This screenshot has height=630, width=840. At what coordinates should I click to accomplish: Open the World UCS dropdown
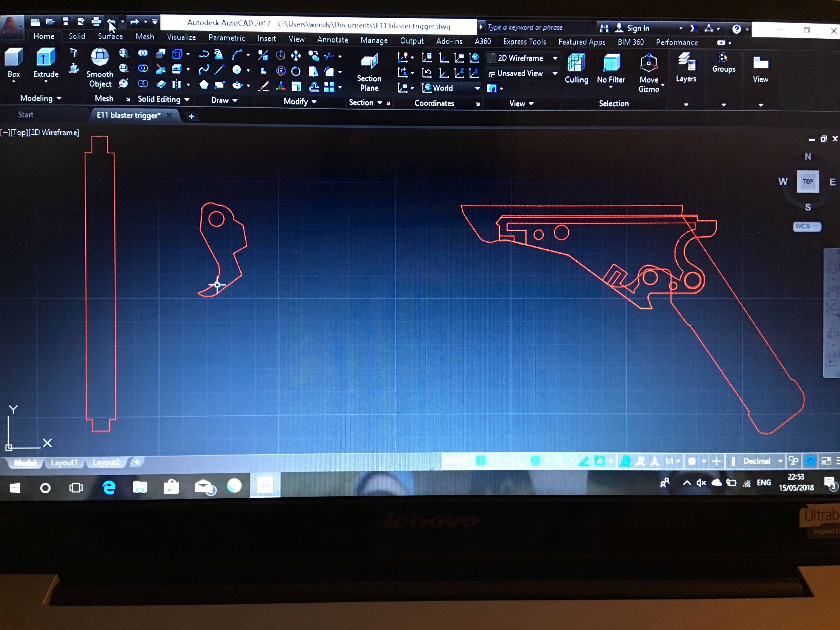(451, 88)
